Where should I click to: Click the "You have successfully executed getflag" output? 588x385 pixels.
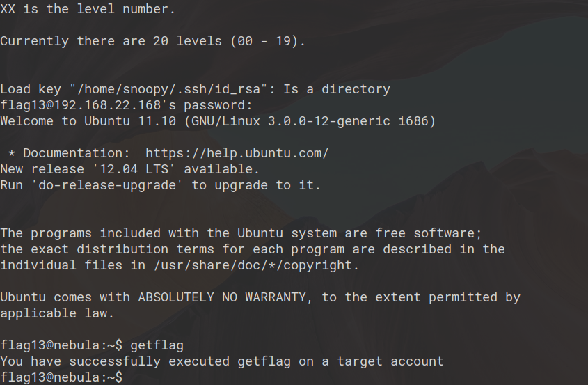(221, 361)
